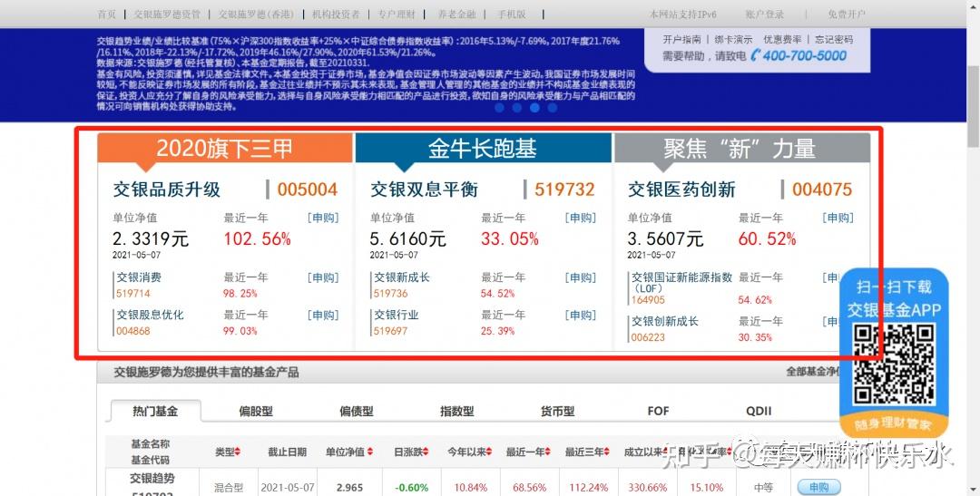
Task: Click the 102.56% one-year return value
Action: [x=258, y=238]
